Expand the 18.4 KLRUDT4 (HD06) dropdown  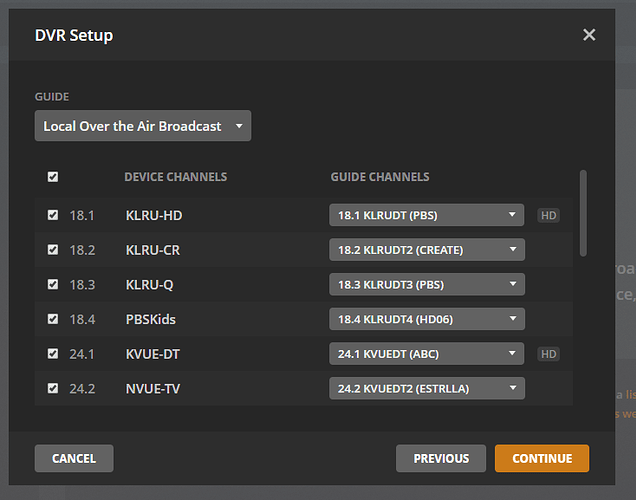tap(427, 319)
